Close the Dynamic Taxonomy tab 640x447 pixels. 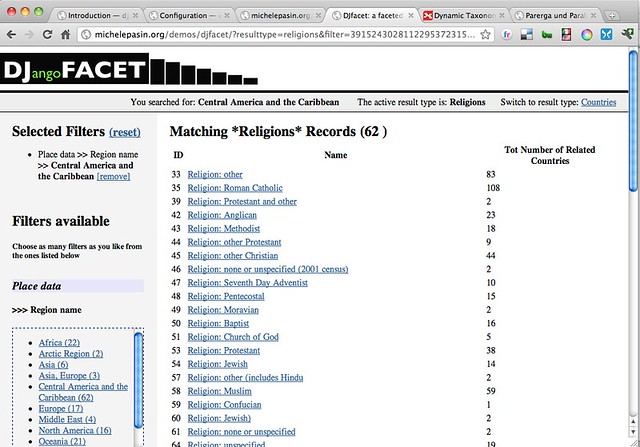point(502,16)
